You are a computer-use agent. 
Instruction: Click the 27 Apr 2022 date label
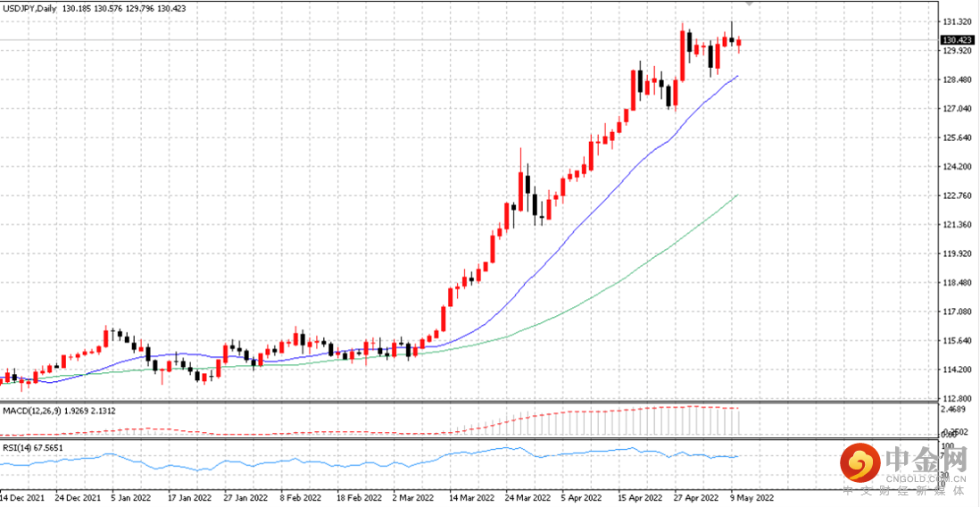tap(696, 498)
